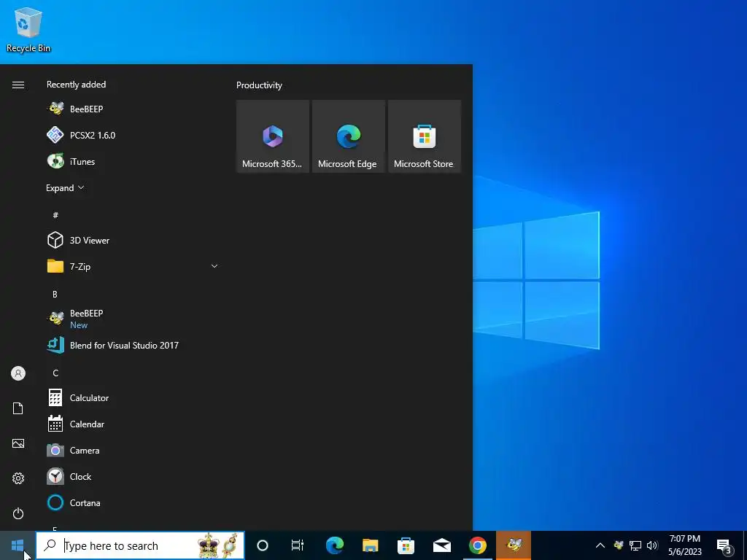
Task: Open BeeBEEP marked New under B
Action: [133, 319]
